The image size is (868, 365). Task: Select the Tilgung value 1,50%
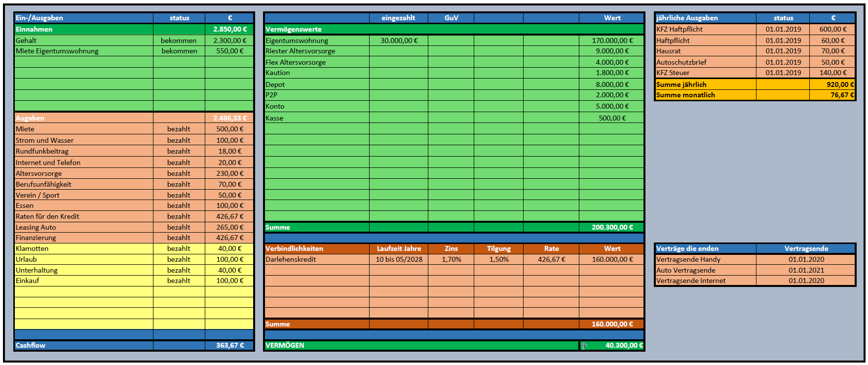[498, 259]
